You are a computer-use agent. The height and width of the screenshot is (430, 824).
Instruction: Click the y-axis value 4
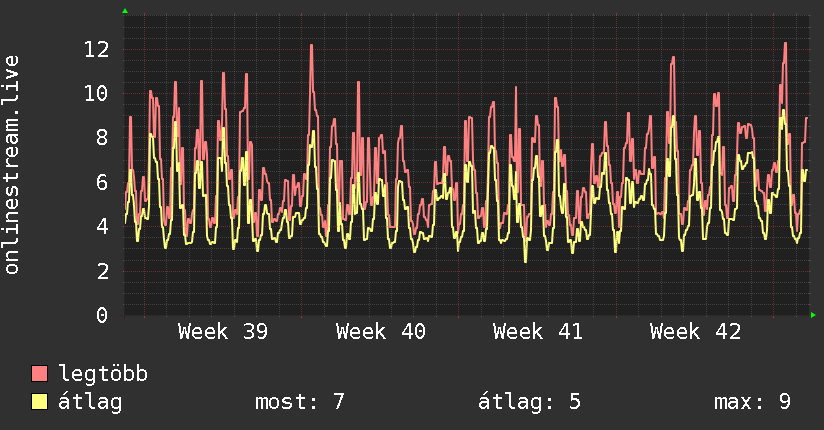(x=102, y=227)
